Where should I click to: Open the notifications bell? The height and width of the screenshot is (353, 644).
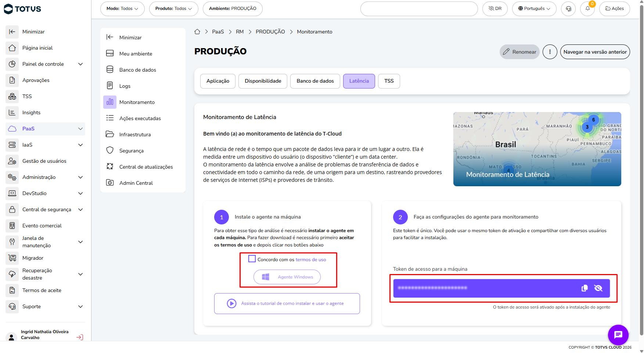tap(587, 9)
